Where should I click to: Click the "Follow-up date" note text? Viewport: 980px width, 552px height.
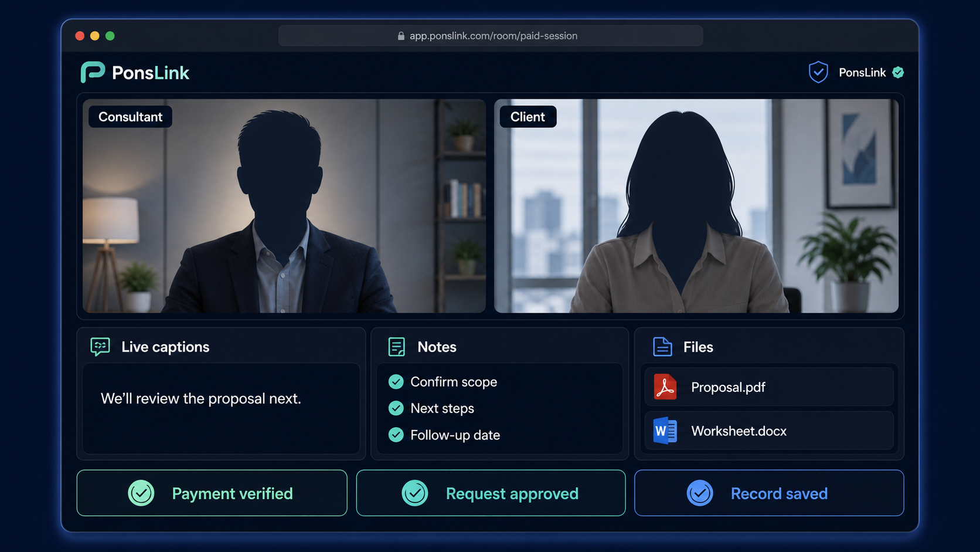(x=455, y=435)
